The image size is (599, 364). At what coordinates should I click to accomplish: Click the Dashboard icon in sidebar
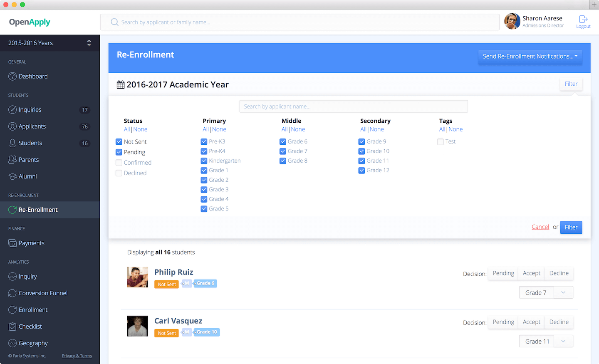click(x=12, y=77)
